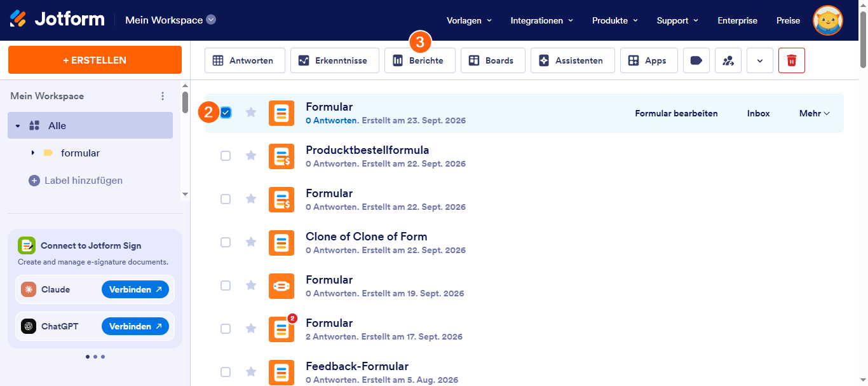868x386 pixels.
Task: Open the Berichte toolbar button
Action: point(420,60)
